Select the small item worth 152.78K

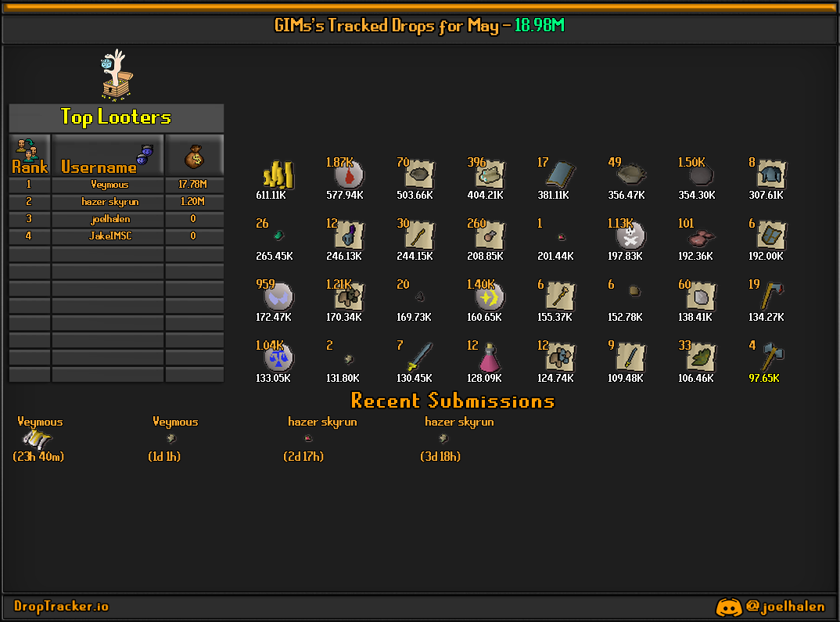634,291
